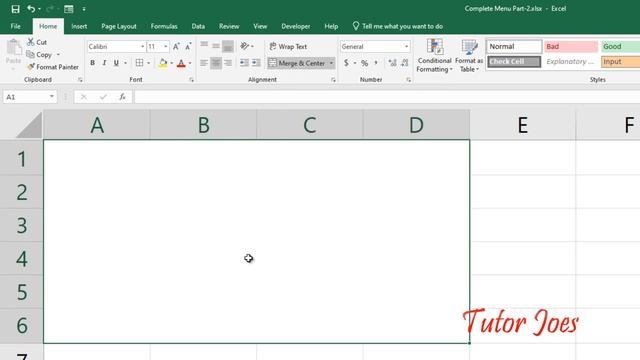Click the Comma Style icon
The height and width of the screenshot is (360, 640).
(x=376, y=63)
